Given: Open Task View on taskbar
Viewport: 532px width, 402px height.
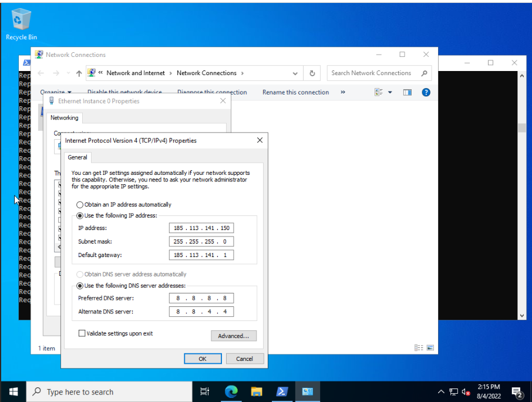Looking at the screenshot, I should [x=204, y=392].
